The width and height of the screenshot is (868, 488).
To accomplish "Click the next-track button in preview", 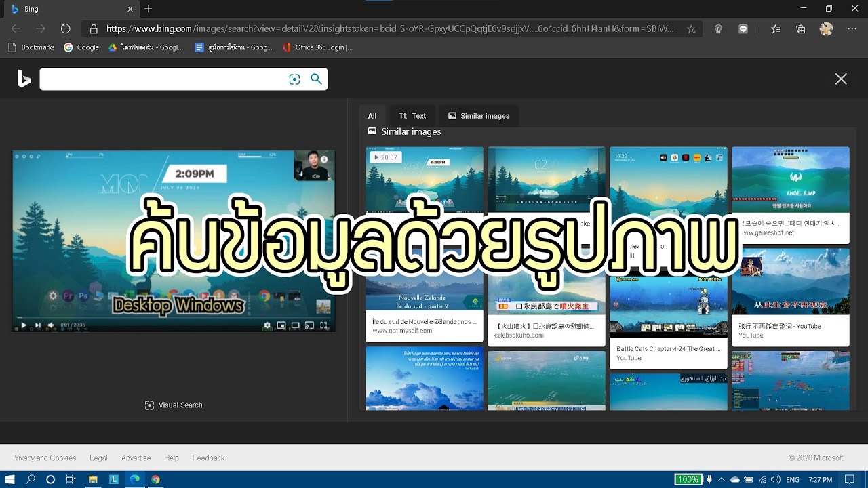I will tap(37, 325).
